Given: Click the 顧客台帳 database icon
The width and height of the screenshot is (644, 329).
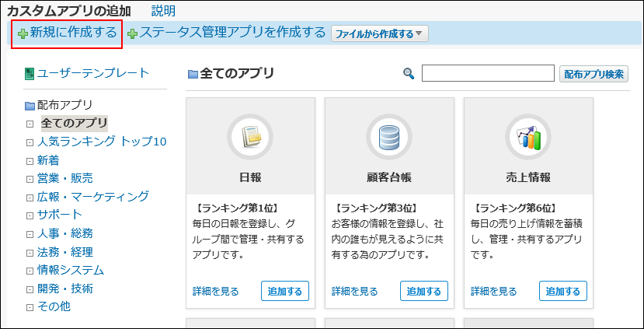Looking at the screenshot, I should pos(389,137).
